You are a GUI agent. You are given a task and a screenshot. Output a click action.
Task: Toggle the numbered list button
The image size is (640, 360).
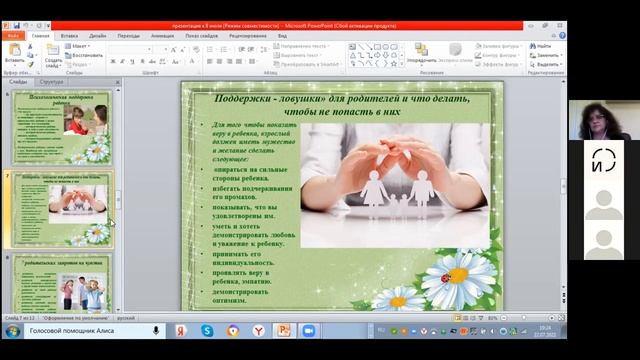(x=224, y=49)
